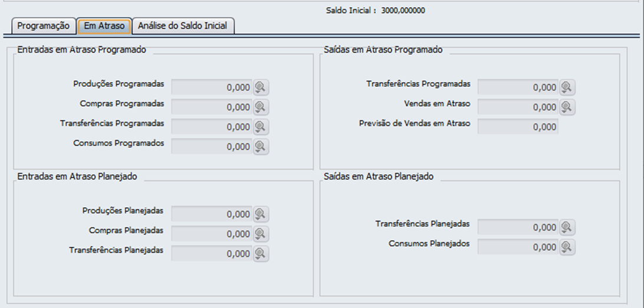Click the Compras Planejadas value field
Viewport: 644px width, 308px height.
pos(211,234)
